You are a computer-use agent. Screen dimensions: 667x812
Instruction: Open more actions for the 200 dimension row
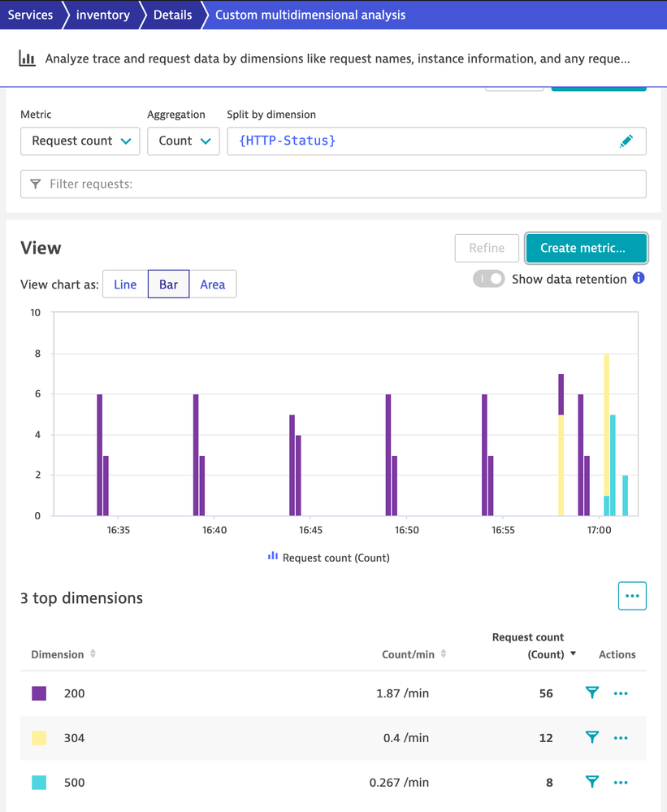tap(622, 693)
